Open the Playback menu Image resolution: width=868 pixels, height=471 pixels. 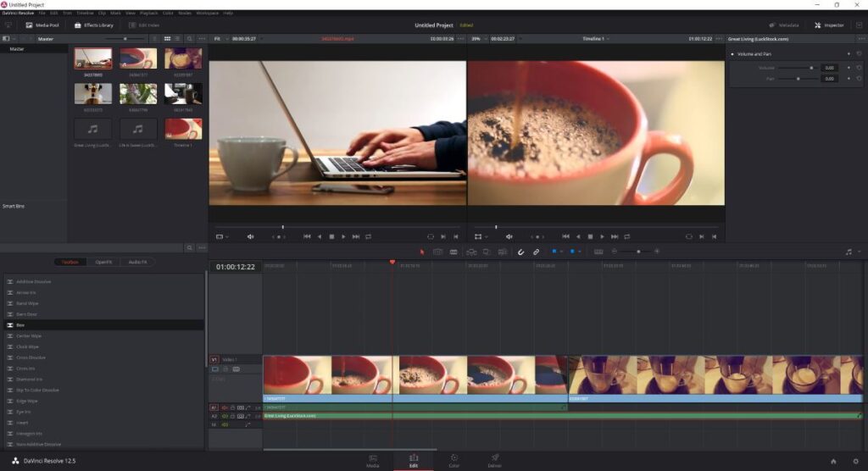(x=147, y=14)
